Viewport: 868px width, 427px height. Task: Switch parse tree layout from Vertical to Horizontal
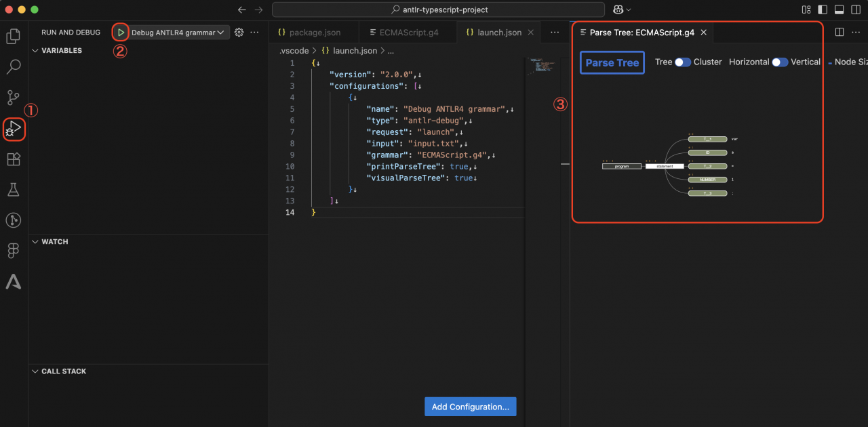tap(778, 62)
